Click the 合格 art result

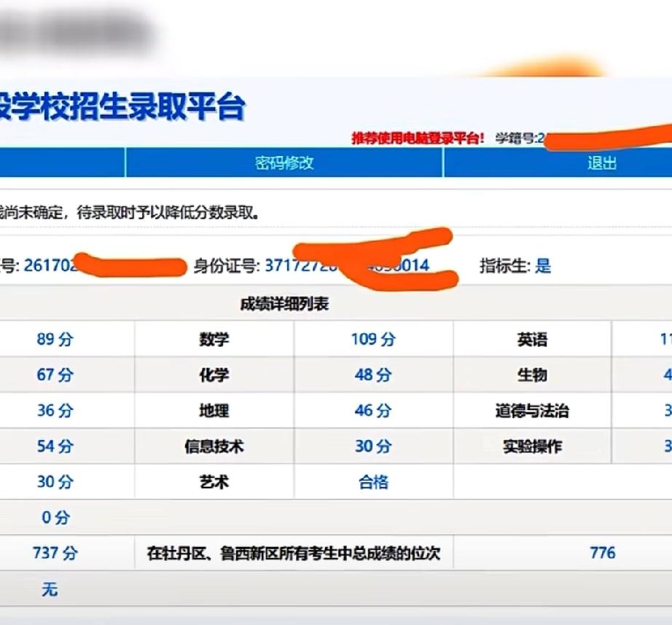pos(373,482)
